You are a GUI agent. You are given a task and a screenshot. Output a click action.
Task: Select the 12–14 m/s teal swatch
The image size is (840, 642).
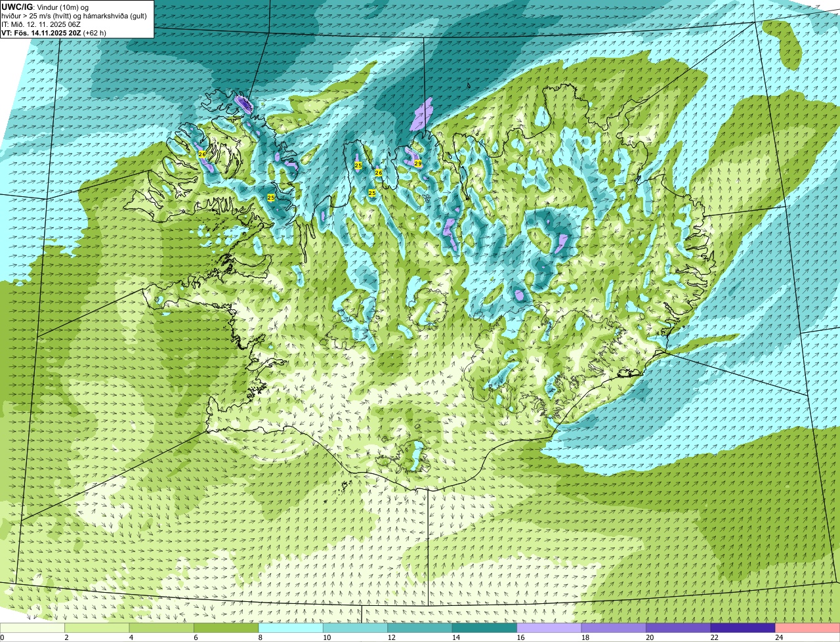click(420, 628)
